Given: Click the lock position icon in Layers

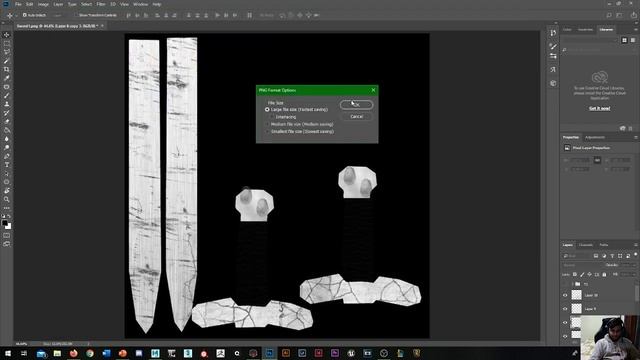Looking at the screenshot, I should click(x=589, y=274).
